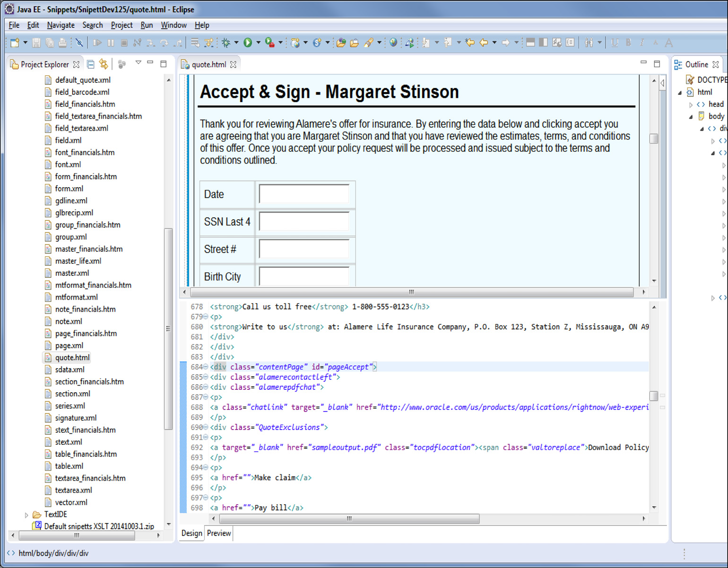The height and width of the screenshot is (568, 728).
Task: Click the Save All icon
Action: (50, 42)
